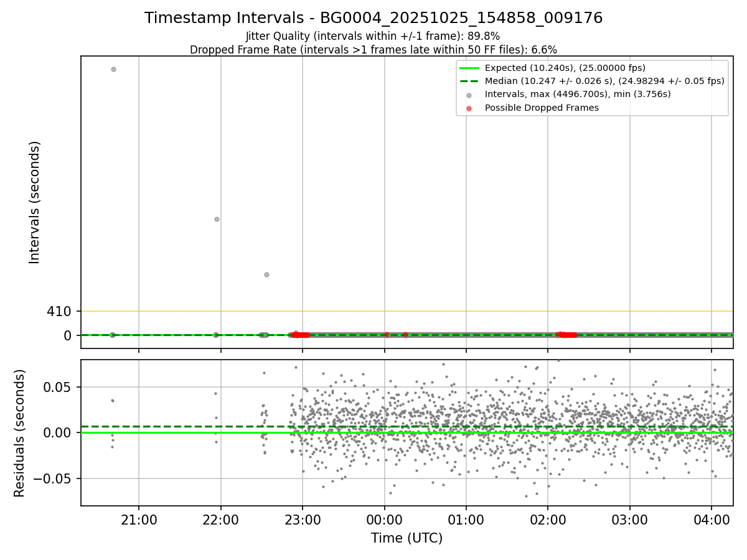Click the Time (UTC) x-axis label

click(x=407, y=538)
